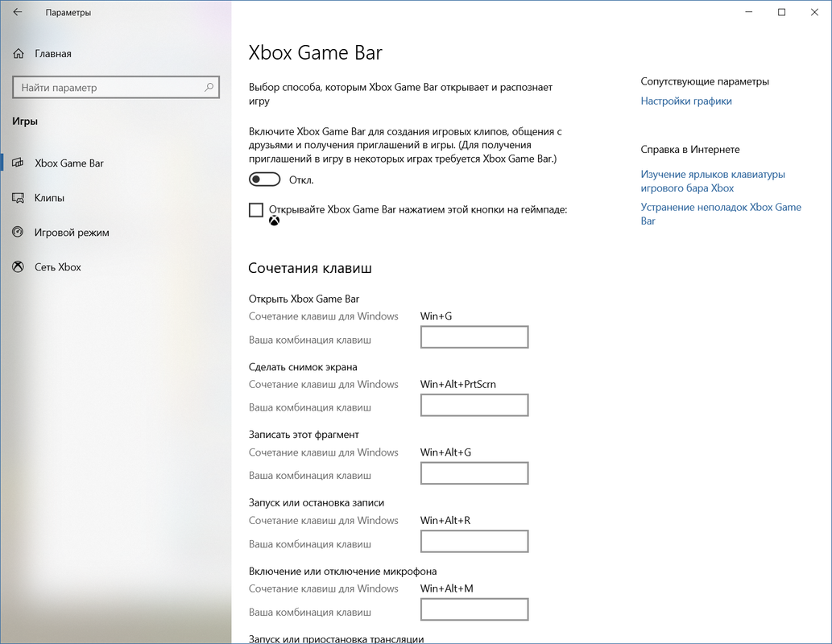
Task: Open the Настройки графики link
Action: tap(686, 101)
